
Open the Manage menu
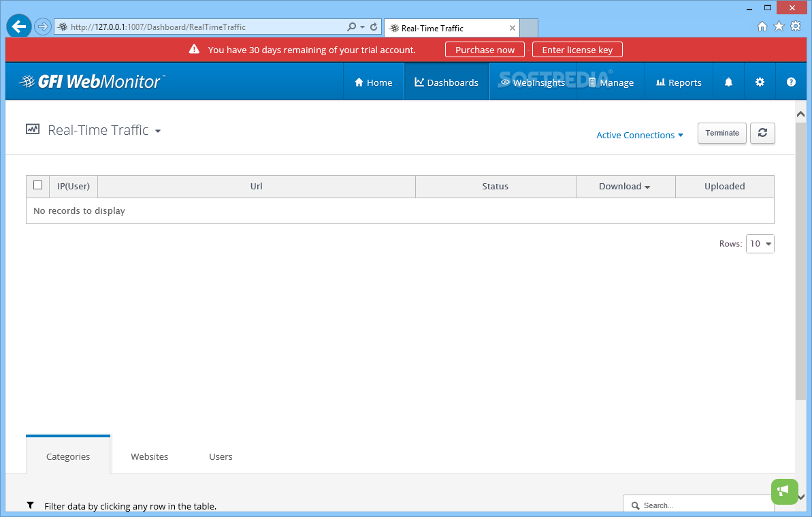click(x=611, y=82)
